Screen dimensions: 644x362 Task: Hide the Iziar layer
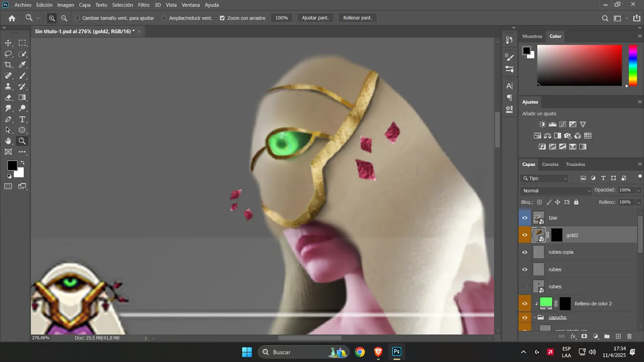pos(525,218)
